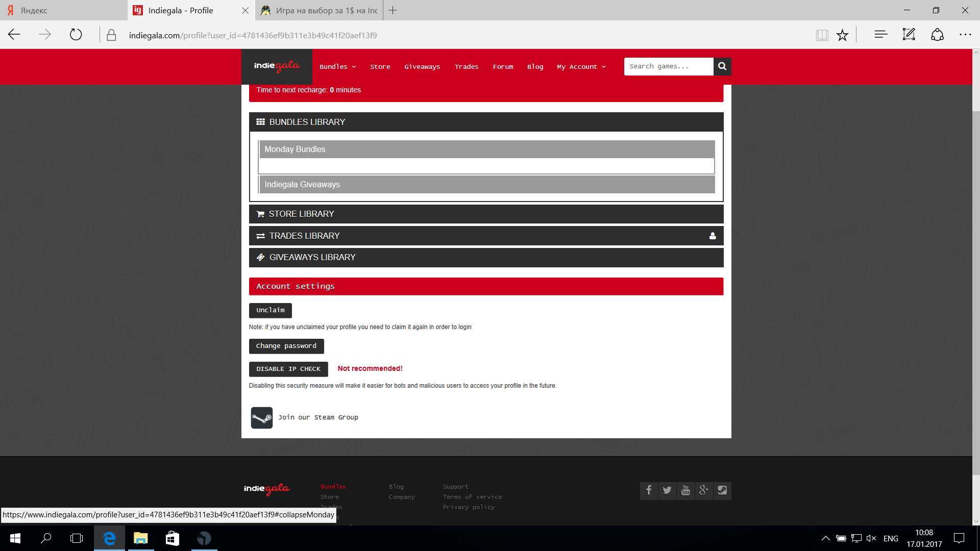The image size is (980, 551).
Task: Click the site lock icon
Action: (x=111, y=35)
